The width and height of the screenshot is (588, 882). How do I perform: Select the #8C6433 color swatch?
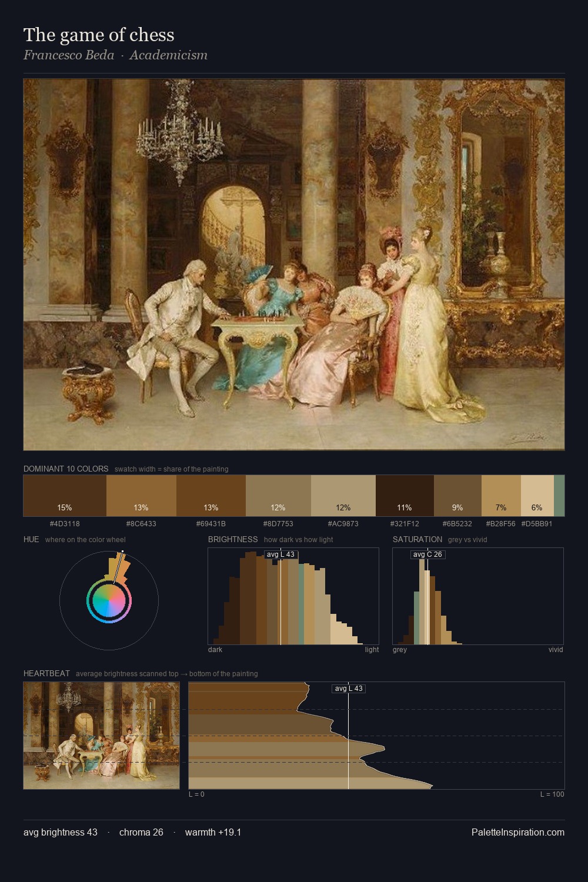point(141,495)
